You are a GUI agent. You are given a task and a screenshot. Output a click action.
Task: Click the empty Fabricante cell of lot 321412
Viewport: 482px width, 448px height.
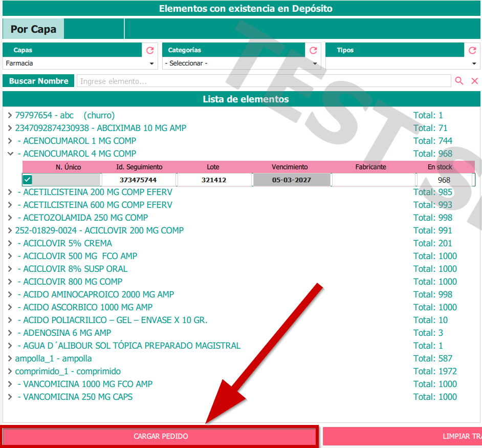pyautogui.click(x=374, y=180)
